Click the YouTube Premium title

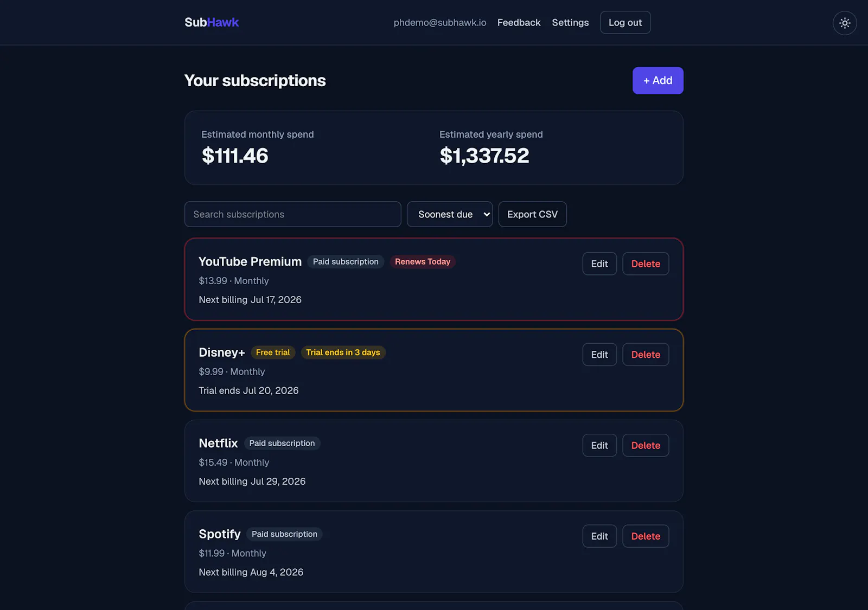tap(250, 261)
